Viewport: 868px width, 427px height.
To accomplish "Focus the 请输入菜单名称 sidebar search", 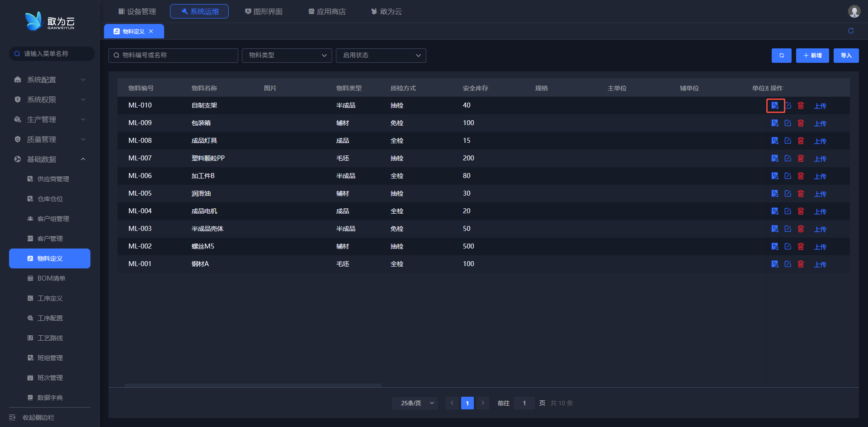I will click(52, 54).
